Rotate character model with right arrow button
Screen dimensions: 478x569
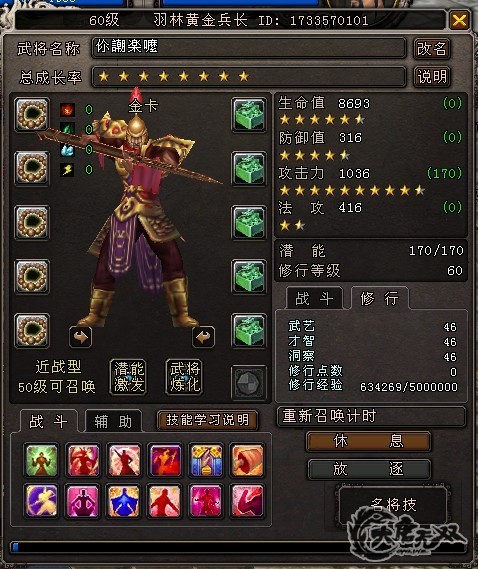[203, 337]
